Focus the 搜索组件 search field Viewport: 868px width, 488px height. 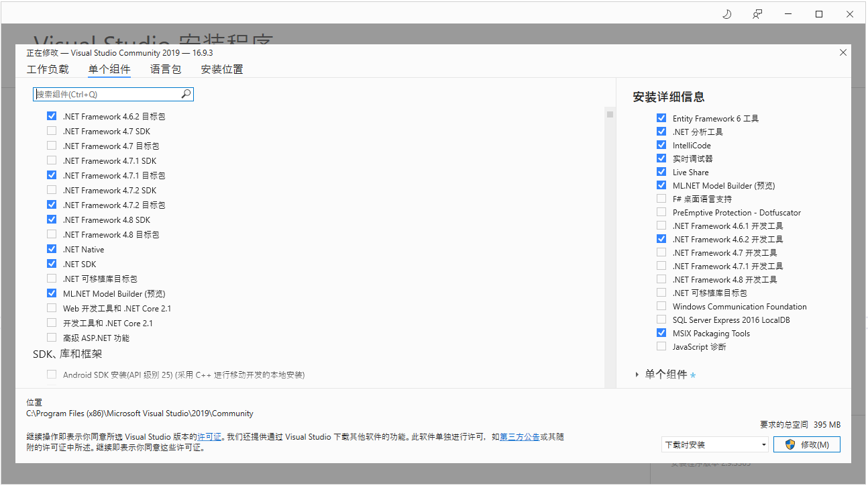113,94
